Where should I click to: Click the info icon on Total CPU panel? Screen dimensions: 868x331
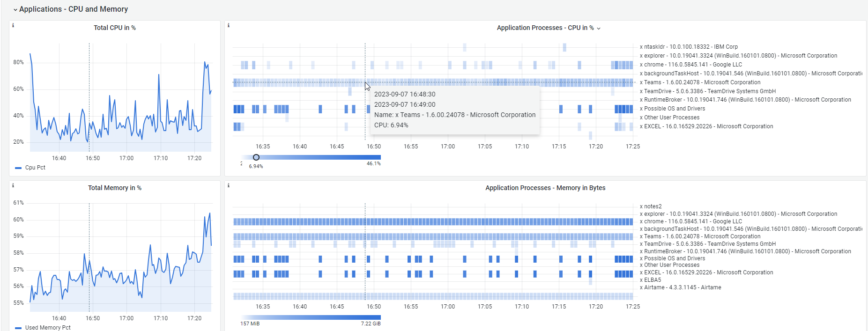coord(13,25)
